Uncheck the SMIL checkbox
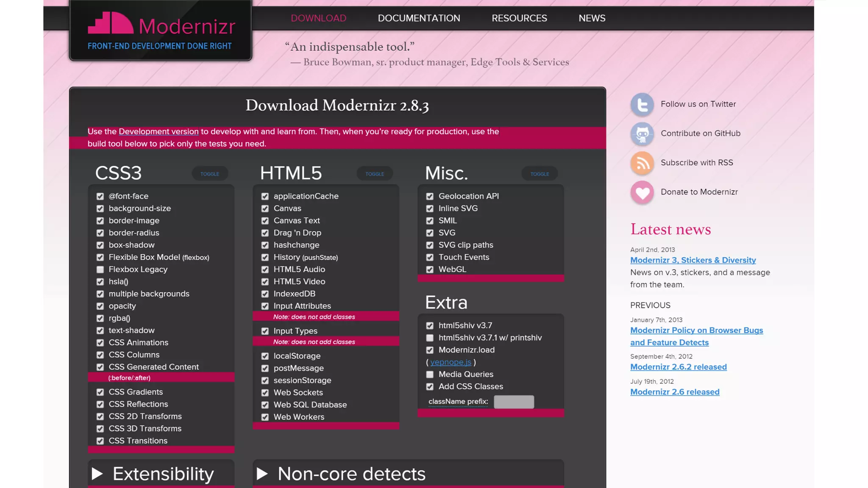 point(430,221)
